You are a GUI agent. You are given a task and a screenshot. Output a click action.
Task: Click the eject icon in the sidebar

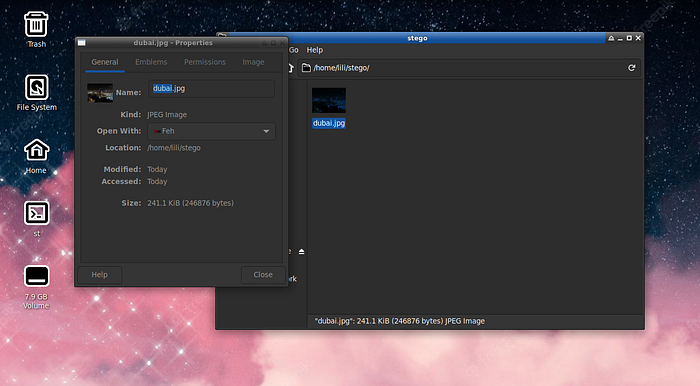(x=301, y=252)
